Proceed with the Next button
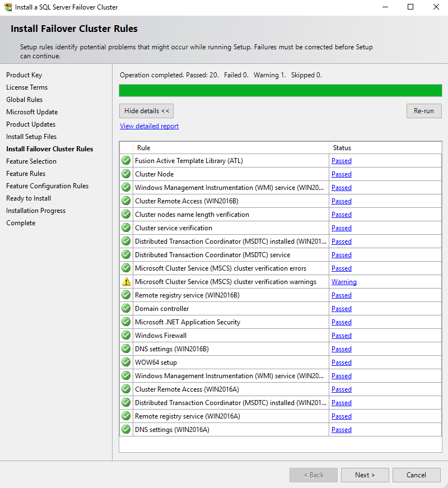The image size is (448, 488). (x=365, y=475)
